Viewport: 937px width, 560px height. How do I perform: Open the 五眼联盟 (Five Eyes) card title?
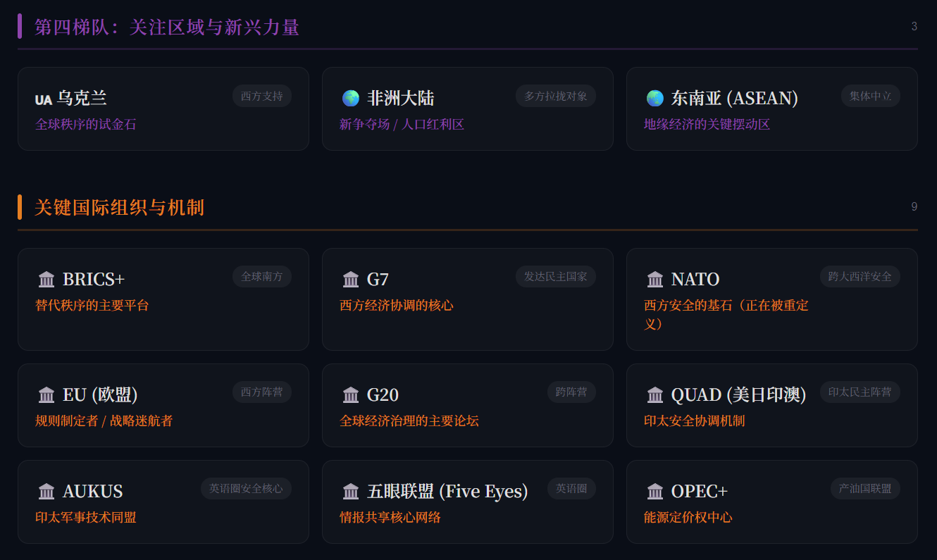tap(447, 491)
